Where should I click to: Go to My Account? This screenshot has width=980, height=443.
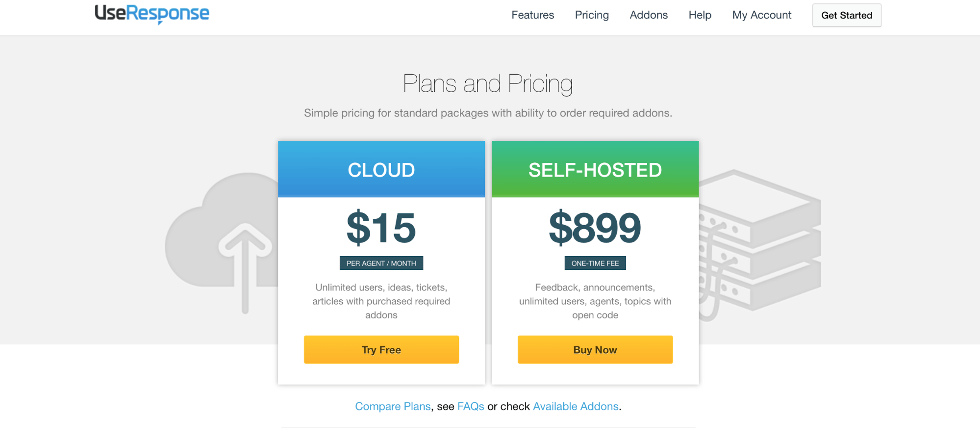point(761,15)
